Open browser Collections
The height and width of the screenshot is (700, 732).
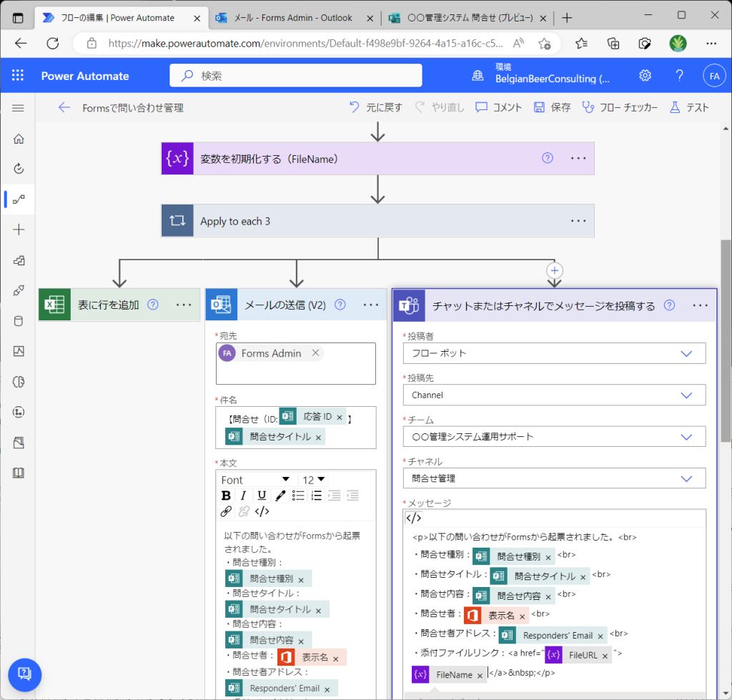click(613, 44)
